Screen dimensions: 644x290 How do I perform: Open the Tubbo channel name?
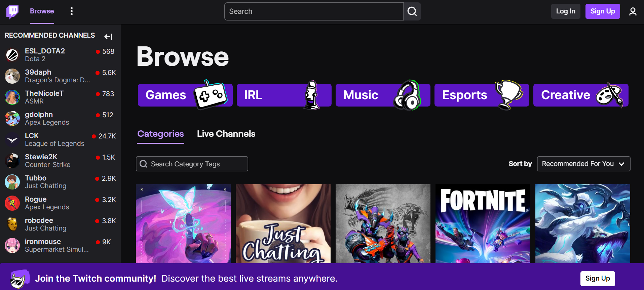tap(36, 178)
